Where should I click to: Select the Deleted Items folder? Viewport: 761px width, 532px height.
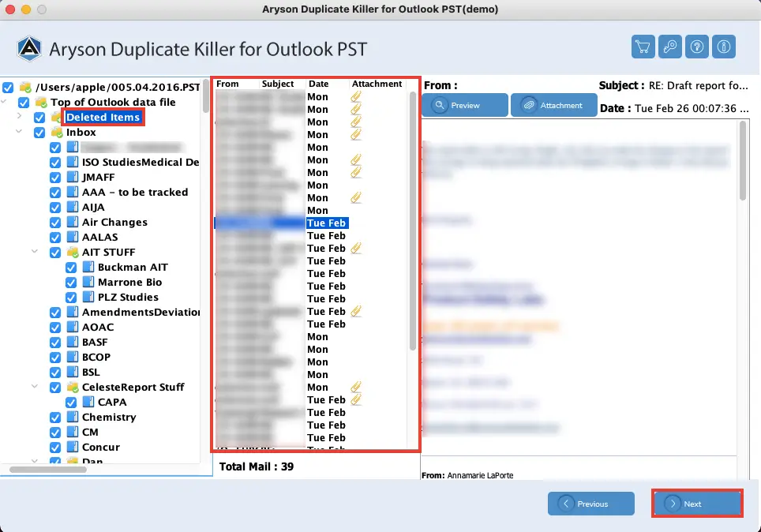click(103, 118)
